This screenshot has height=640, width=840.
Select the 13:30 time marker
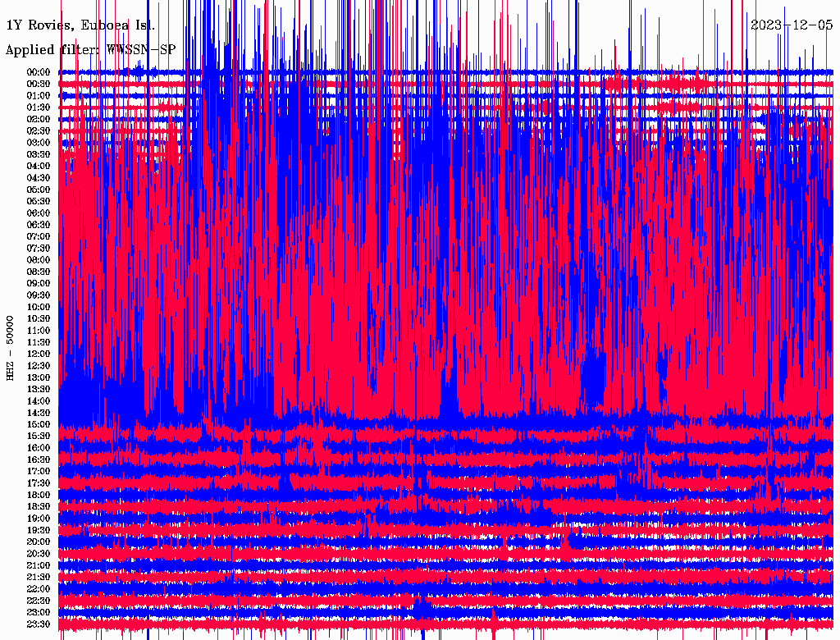pyautogui.click(x=39, y=390)
